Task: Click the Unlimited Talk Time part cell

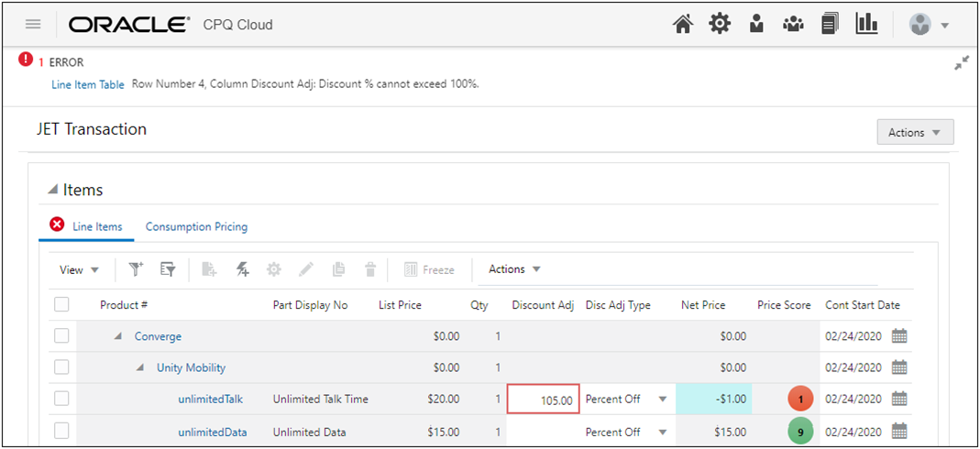Action: 321,399
